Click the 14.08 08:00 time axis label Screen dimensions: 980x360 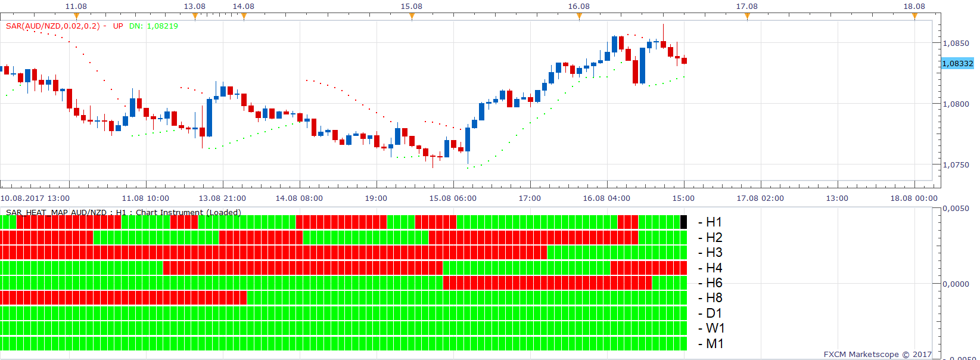pyautogui.click(x=299, y=198)
